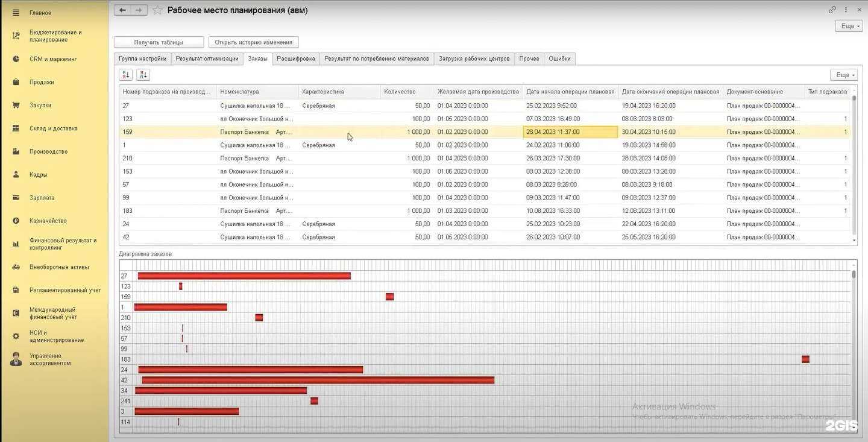868x442 pixels.
Task: Open the Закупки shopping cart icon
Action: (x=16, y=105)
